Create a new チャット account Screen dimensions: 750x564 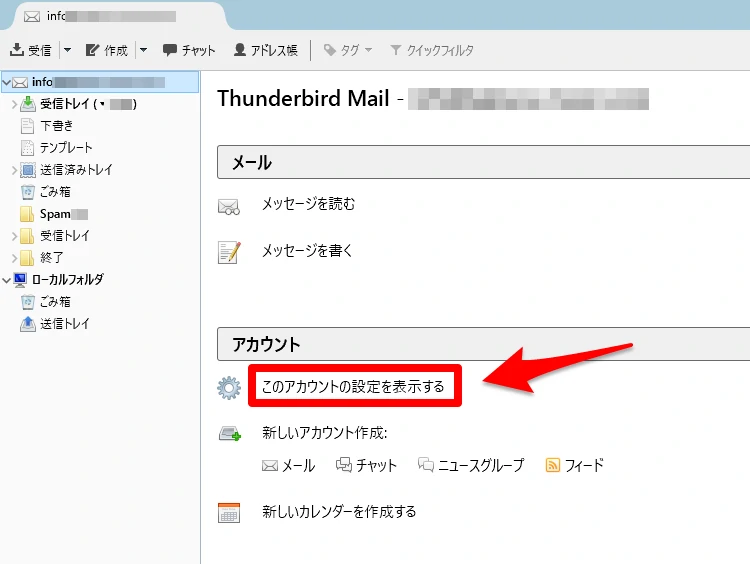pyautogui.click(x=366, y=465)
